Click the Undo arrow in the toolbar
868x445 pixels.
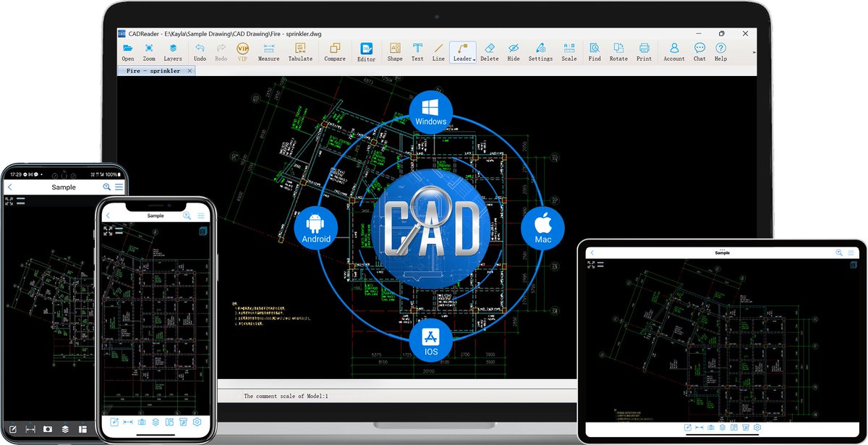coord(200,51)
